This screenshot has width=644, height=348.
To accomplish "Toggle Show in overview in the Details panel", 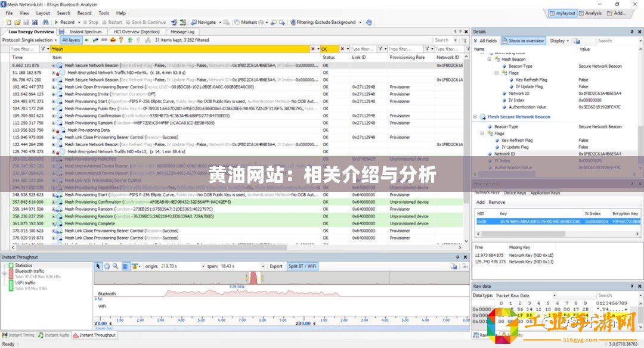I will (524, 41).
